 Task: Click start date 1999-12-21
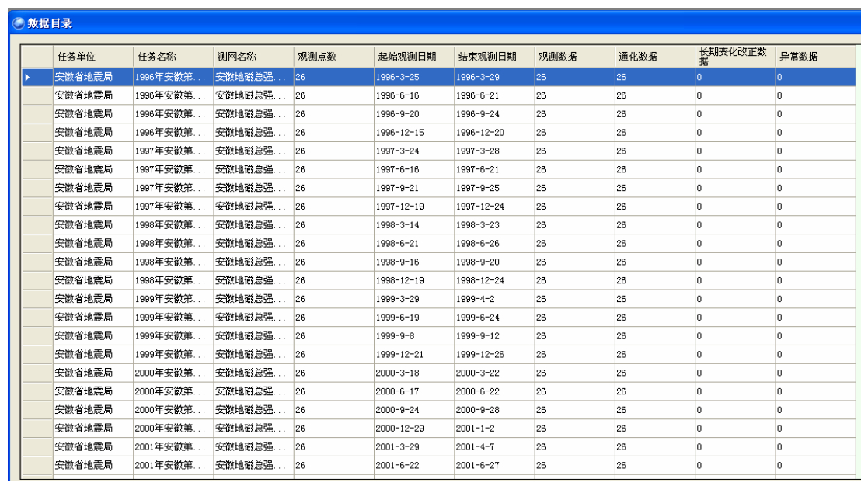[x=414, y=355]
